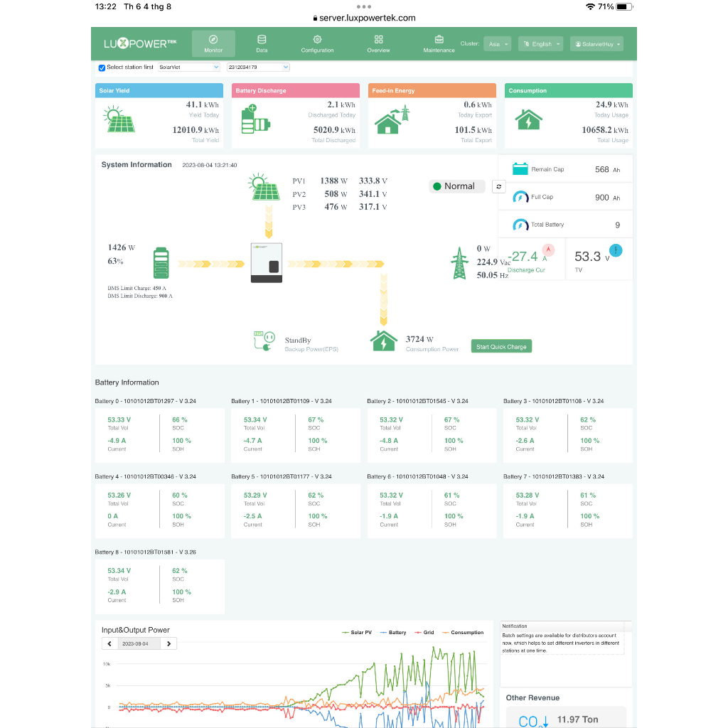728x728 pixels.
Task: Click the red discharge current alert icon
Action: [548, 250]
